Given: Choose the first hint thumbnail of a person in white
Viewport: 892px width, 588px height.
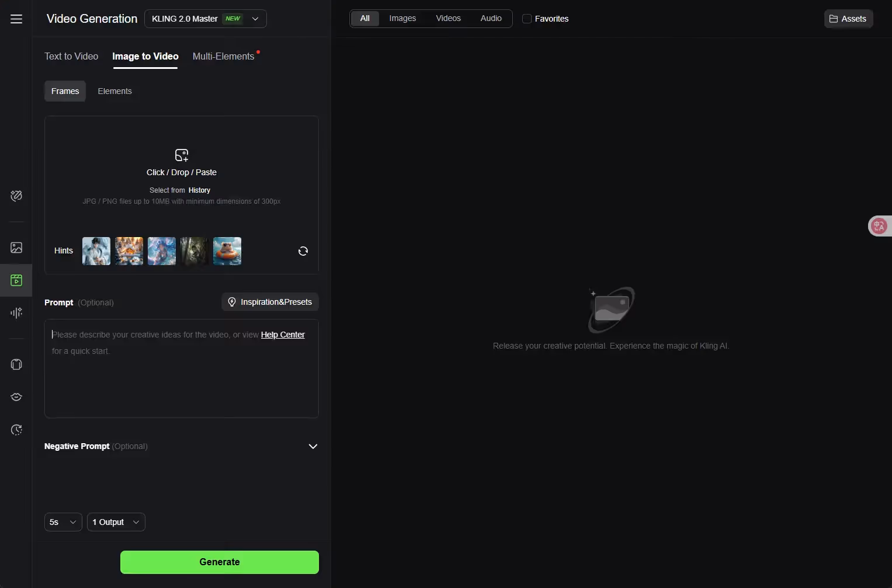Looking at the screenshot, I should 96,251.
